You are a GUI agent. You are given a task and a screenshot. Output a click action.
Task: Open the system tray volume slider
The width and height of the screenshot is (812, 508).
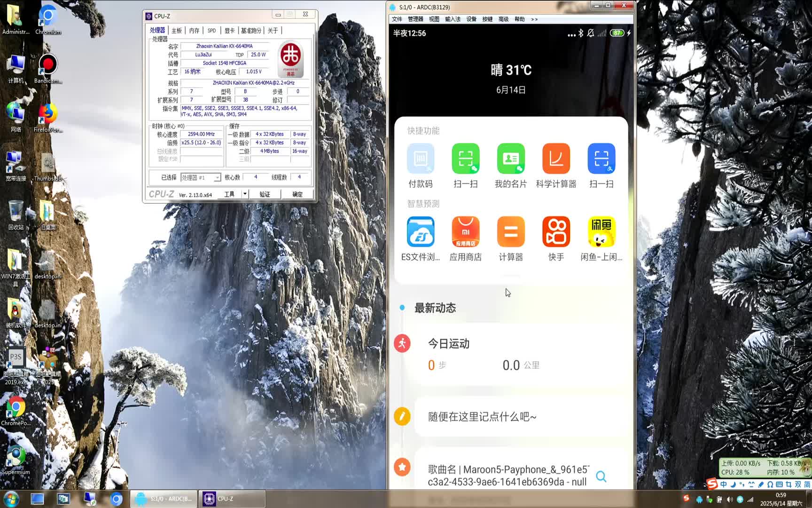[x=730, y=499]
